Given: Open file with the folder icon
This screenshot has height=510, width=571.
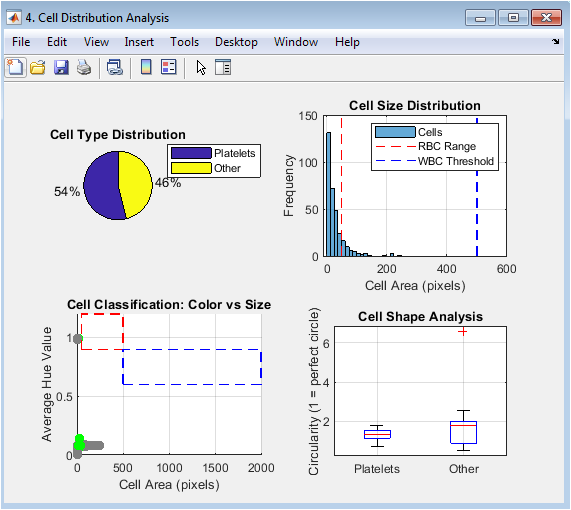Looking at the screenshot, I should pyautogui.click(x=38, y=67).
